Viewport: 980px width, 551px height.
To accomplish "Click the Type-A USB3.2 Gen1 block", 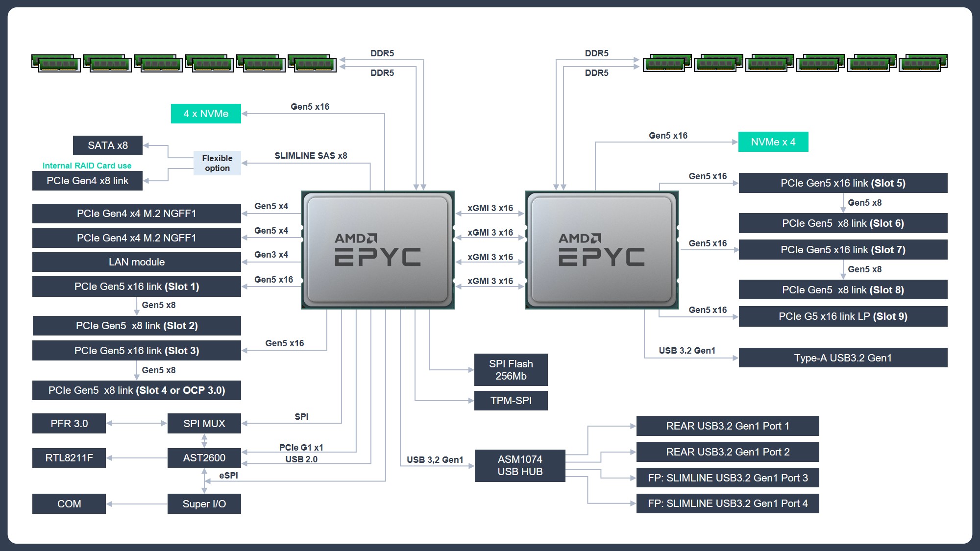I will click(x=843, y=358).
